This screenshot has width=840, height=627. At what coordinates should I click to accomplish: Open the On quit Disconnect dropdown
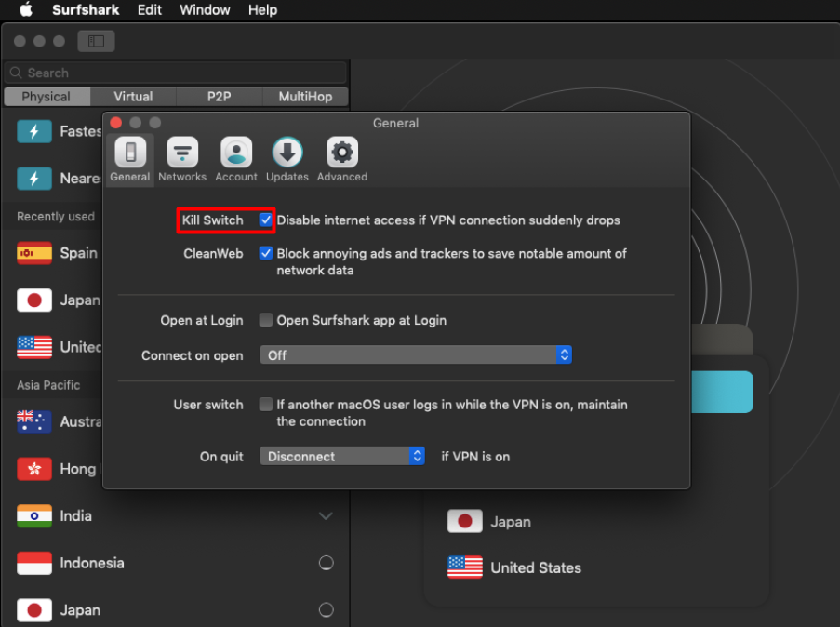tap(342, 456)
